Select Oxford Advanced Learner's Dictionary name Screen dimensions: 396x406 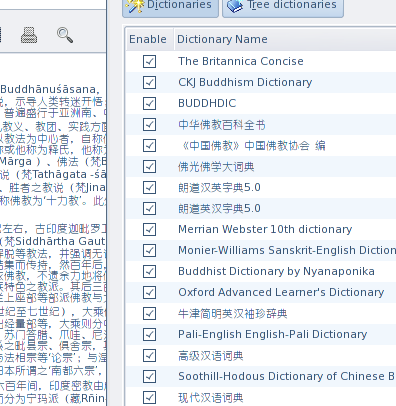coord(281,292)
